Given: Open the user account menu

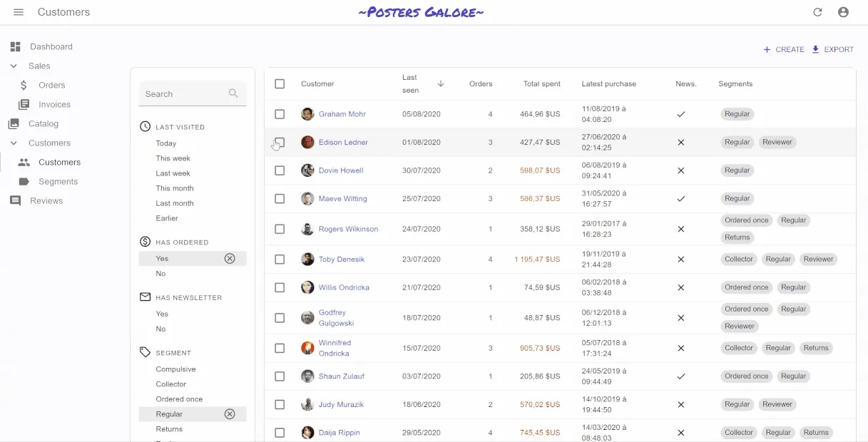Looking at the screenshot, I should click(843, 11).
